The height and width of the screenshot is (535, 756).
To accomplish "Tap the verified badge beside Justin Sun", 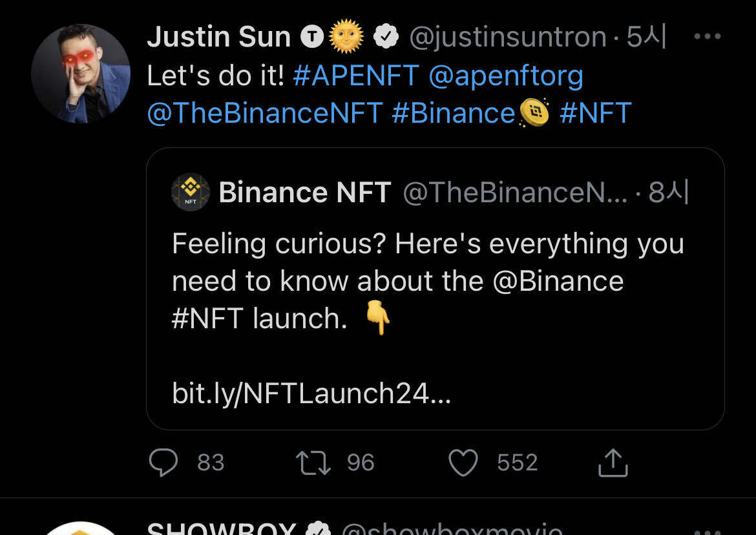I will (x=386, y=37).
